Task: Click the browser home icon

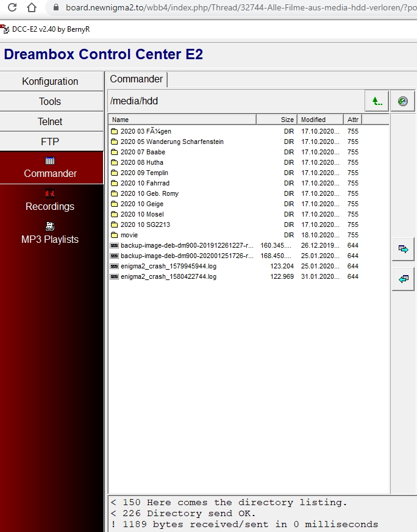Action: click(31, 8)
